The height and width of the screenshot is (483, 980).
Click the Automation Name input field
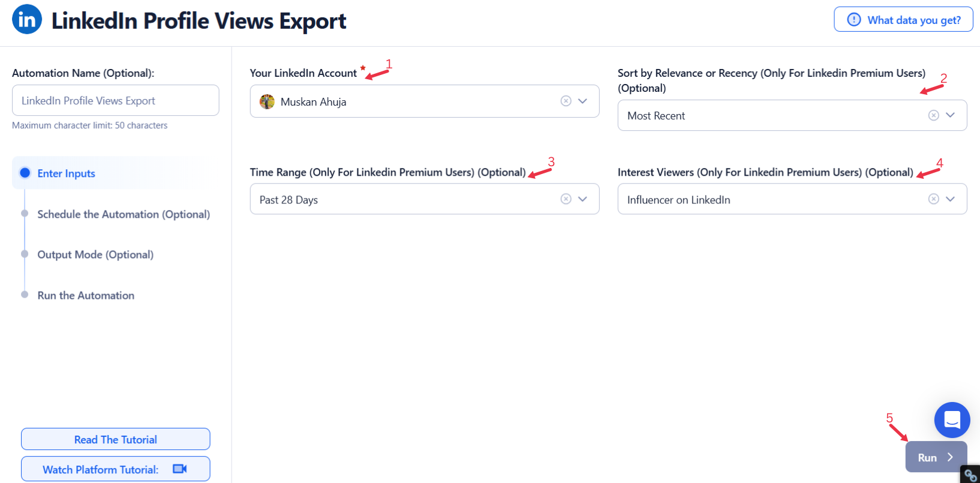tap(116, 100)
